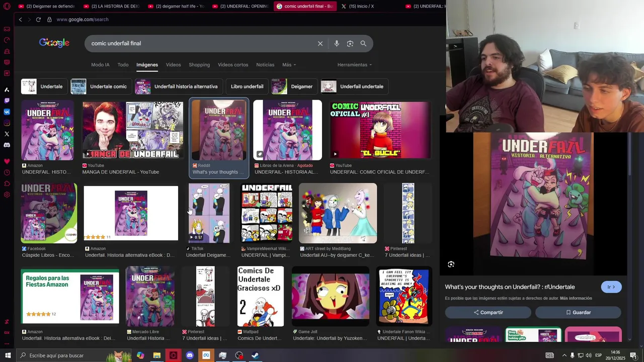Switch to the Shopping results tab
This screenshot has width=644, height=362.
[199, 65]
